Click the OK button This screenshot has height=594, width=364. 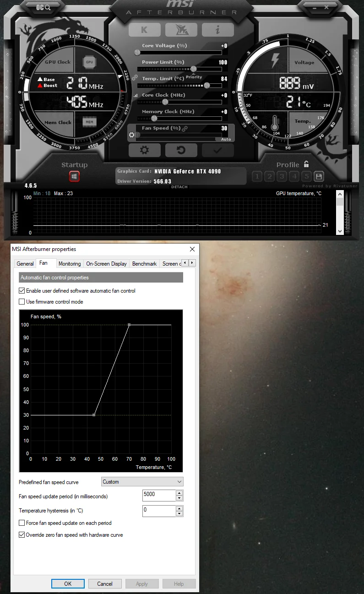[68, 584]
